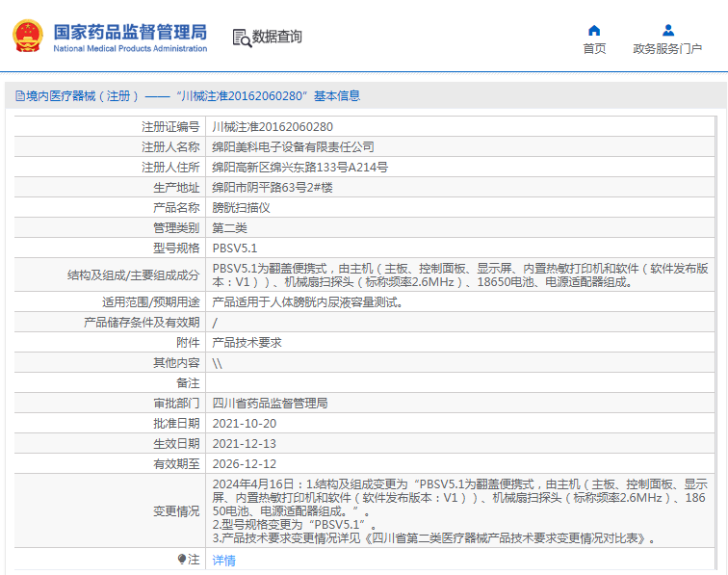The width and height of the screenshot is (728, 575).
Task: Click the 附件 label
Action: (x=188, y=343)
